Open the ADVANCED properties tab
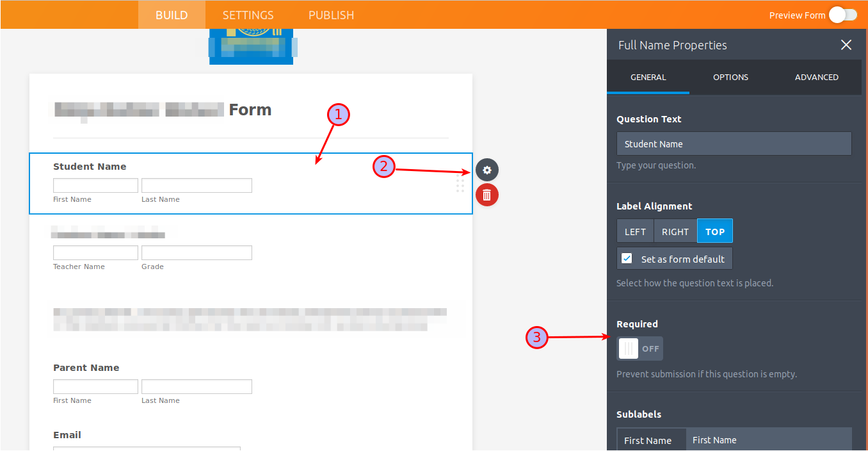The image size is (868, 451). 817,77
